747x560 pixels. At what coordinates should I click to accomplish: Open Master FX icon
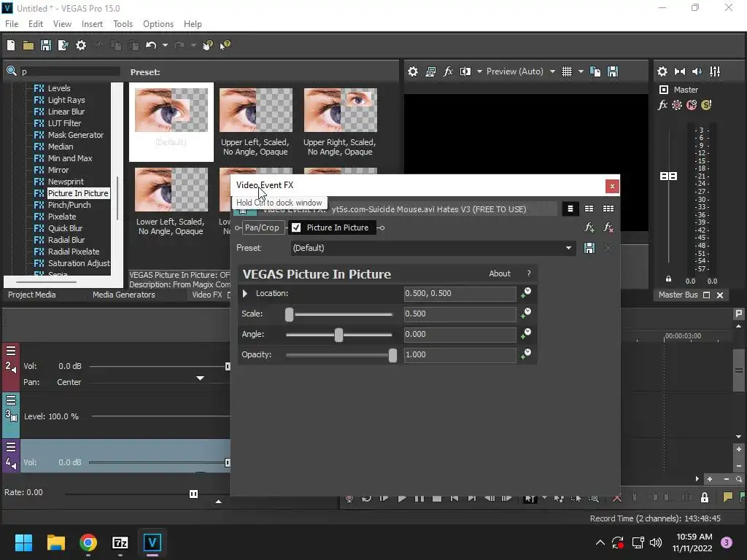click(x=662, y=105)
